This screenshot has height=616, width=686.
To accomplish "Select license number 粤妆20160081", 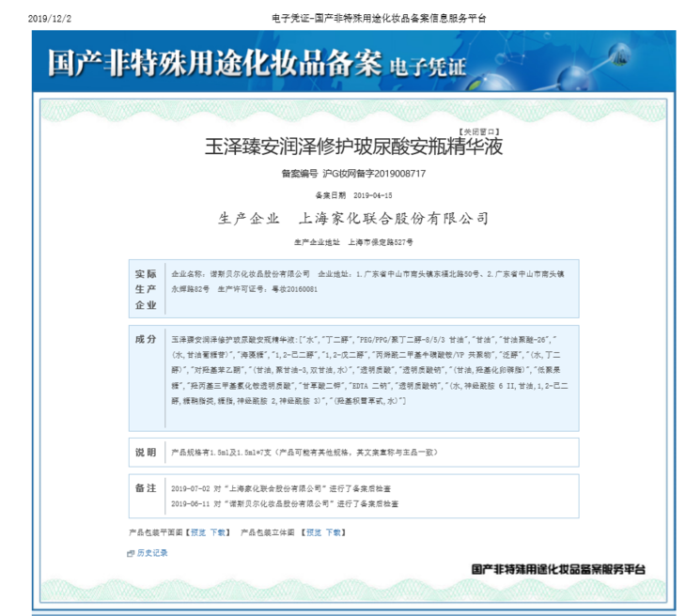I will point(295,289).
